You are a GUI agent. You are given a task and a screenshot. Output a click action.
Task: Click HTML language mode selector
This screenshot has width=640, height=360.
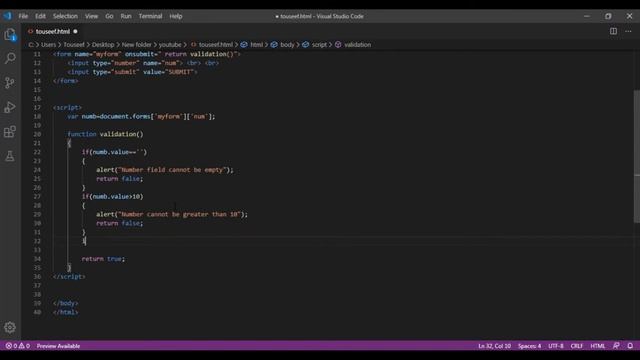pyautogui.click(x=598, y=346)
